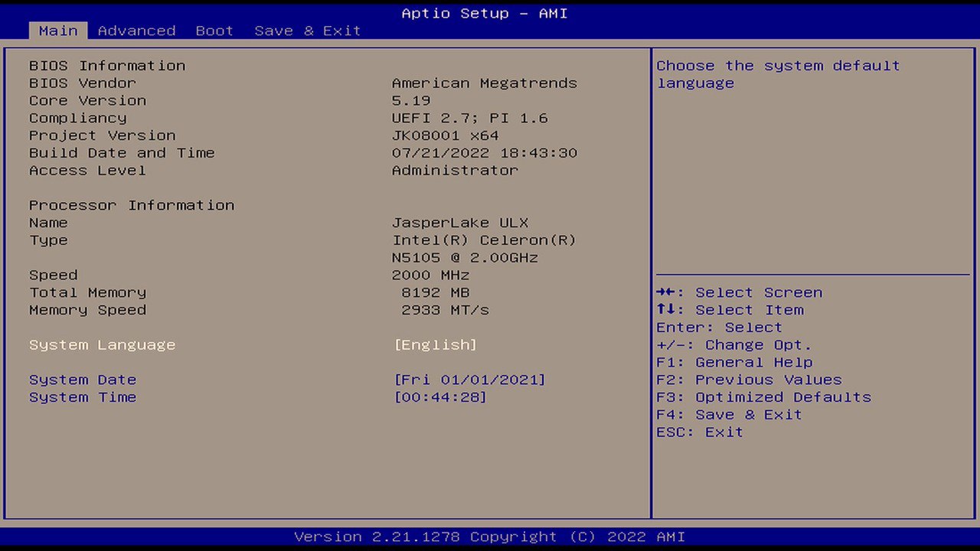Select the System Language label
The image size is (980, 551).
pyautogui.click(x=103, y=345)
